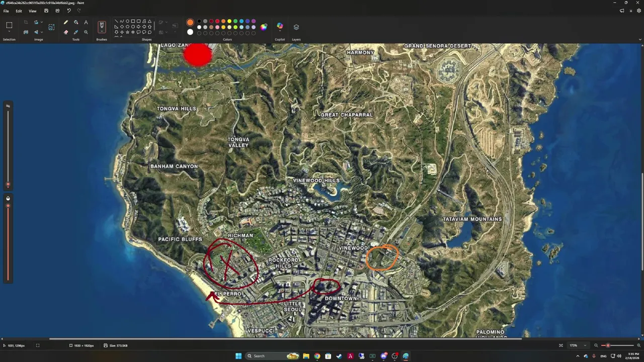Open the View menu
644x362 pixels.
[32, 11]
